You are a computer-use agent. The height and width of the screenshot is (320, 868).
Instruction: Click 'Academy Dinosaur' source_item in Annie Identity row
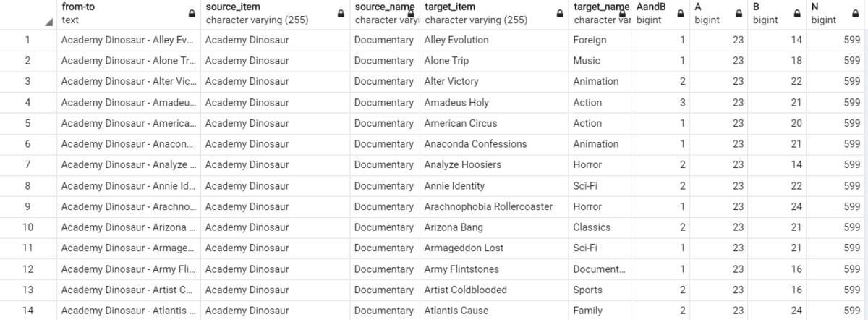tap(276, 186)
